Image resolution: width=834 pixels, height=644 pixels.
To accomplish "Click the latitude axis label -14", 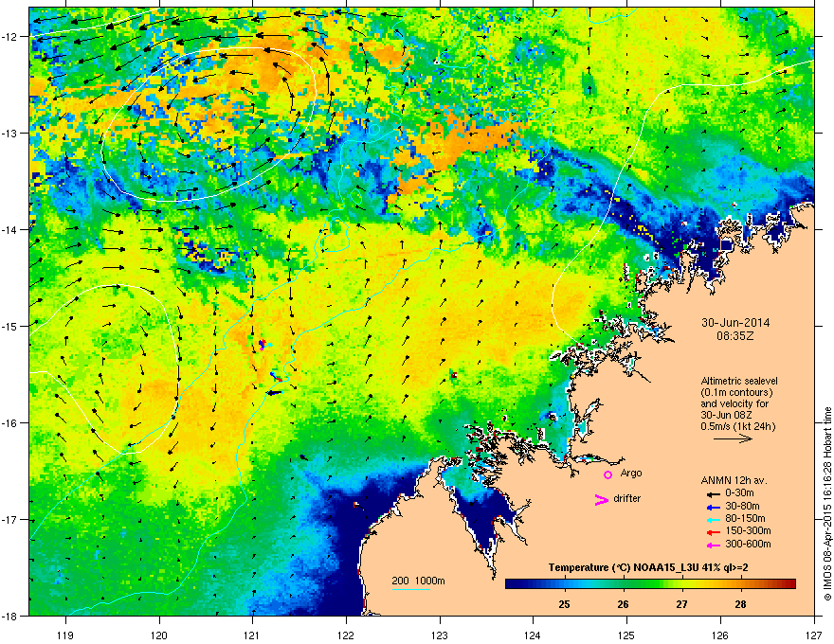I will click(9, 229).
